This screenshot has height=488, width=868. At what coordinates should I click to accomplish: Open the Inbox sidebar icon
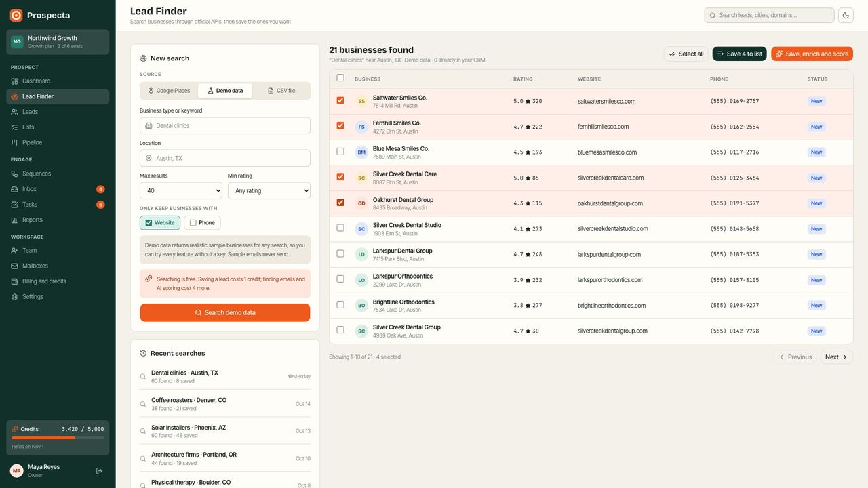tap(15, 189)
